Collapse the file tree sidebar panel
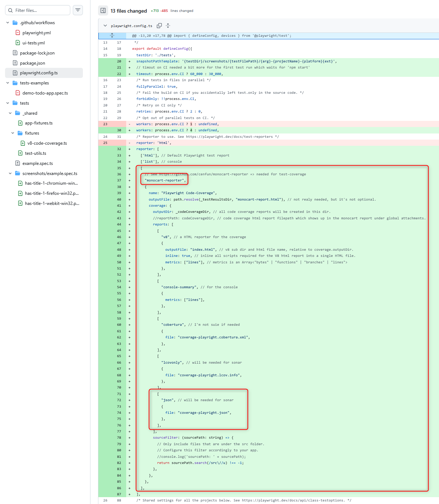 tap(103, 11)
